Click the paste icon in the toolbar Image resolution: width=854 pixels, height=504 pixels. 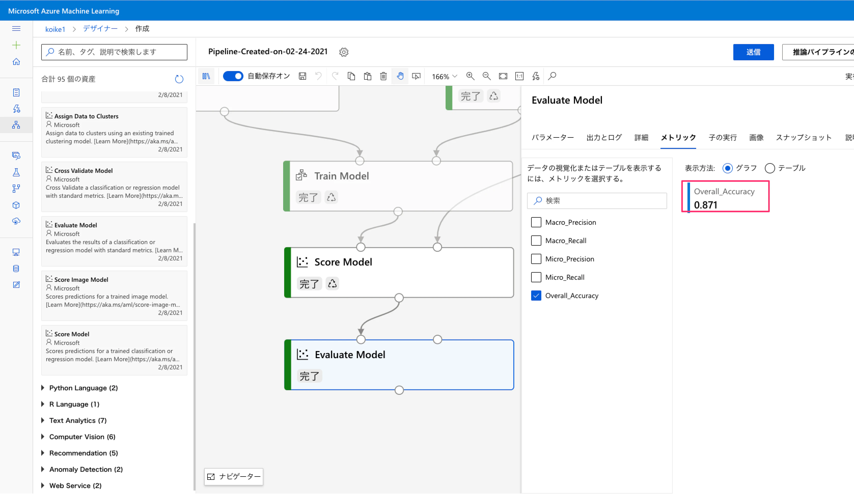click(367, 76)
